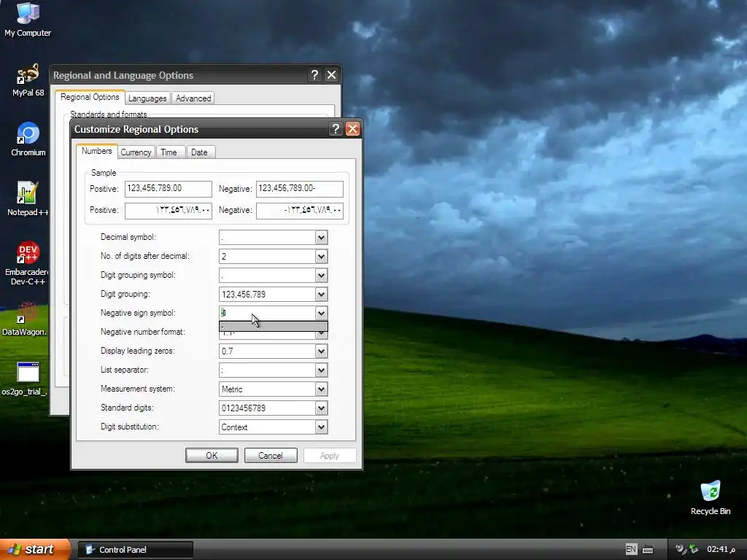
Task: Open the Recycle Bin
Action: click(711, 498)
